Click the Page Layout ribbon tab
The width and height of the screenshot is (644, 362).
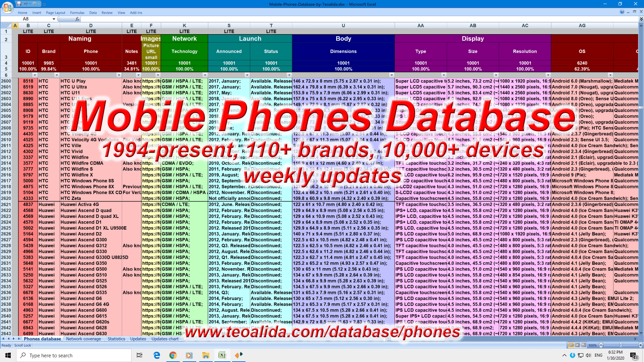(53, 12)
